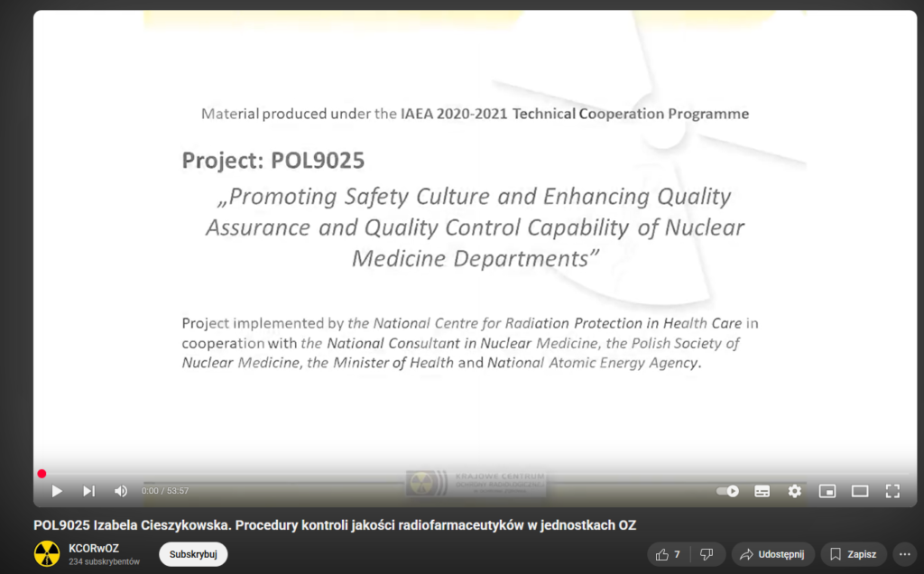Open the KCORwOZ channel name link

94,548
